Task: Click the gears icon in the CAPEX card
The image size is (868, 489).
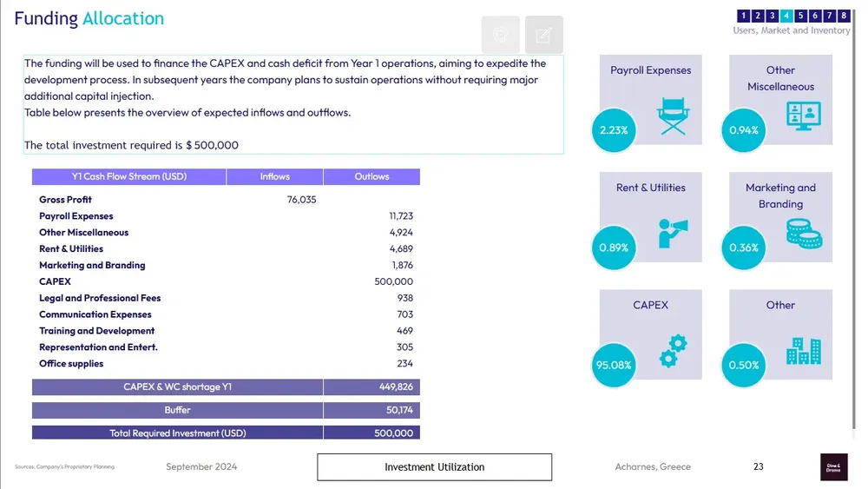Action: [674, 350]
